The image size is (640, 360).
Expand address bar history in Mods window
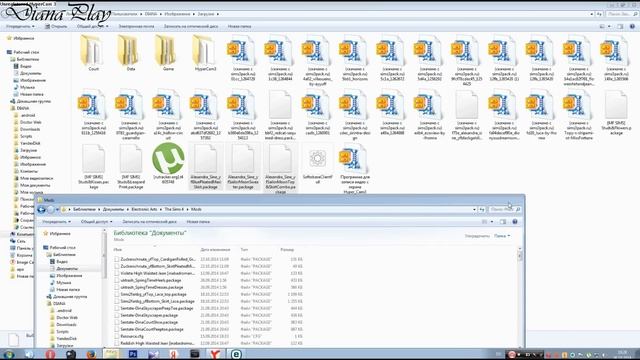474,209
